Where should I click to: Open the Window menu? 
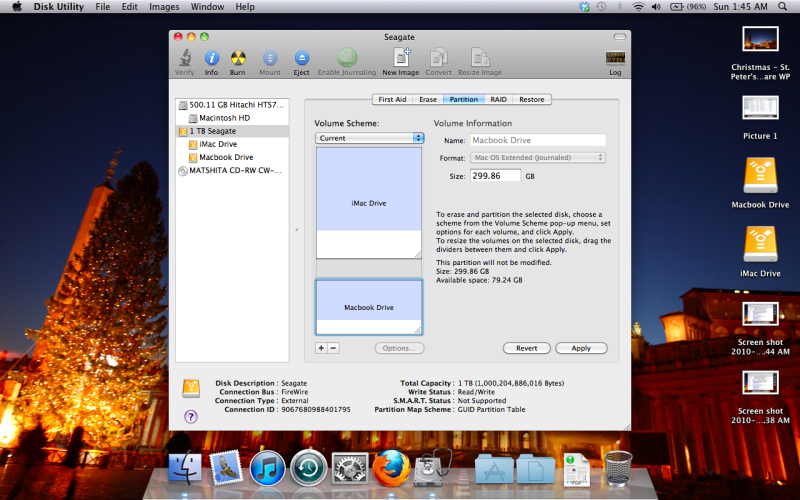[x=207, y=7]
